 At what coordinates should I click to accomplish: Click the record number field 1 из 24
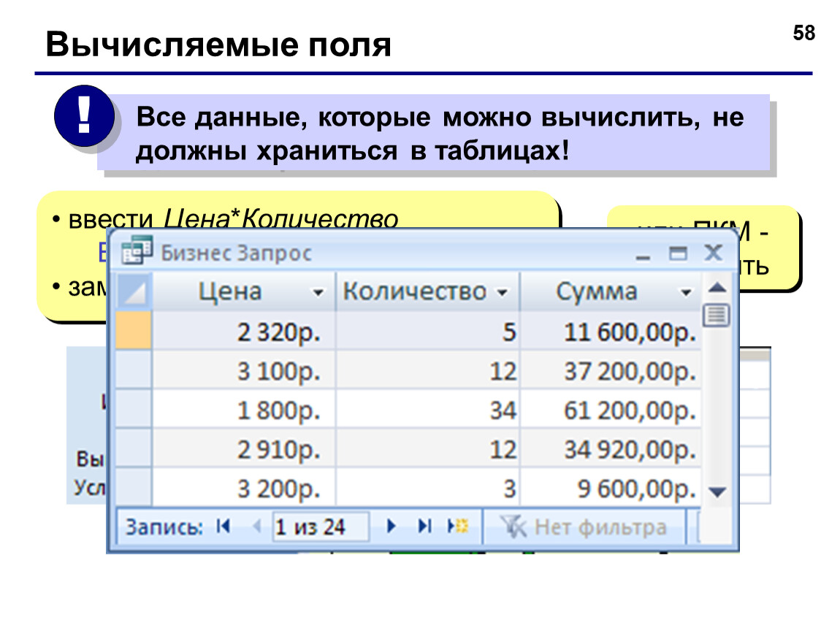[321, 527]
